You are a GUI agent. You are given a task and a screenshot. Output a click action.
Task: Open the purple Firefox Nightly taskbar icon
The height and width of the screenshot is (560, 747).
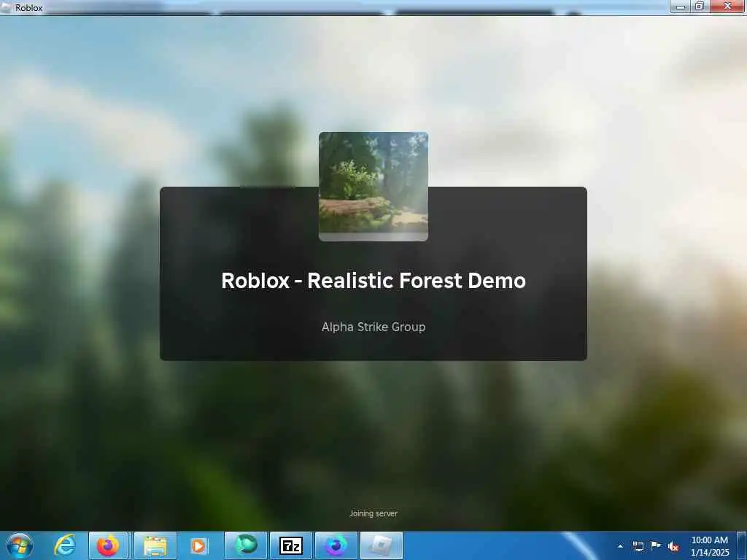point(336,545)
